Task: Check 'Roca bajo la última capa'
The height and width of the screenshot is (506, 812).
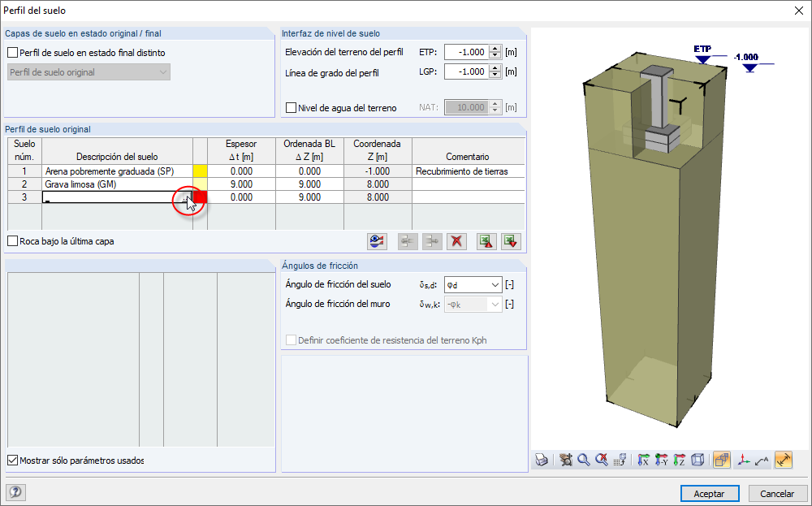Action: 12,241
